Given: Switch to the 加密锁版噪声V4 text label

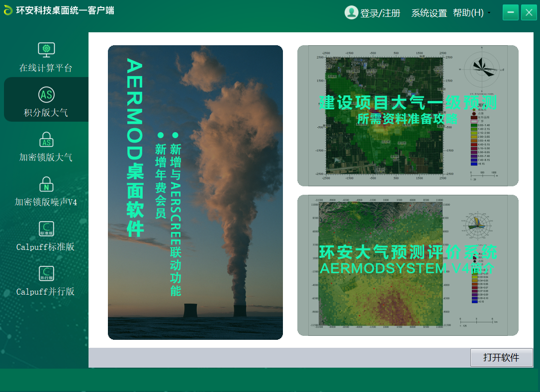Looking at the screenshot, I should tap(46, 202).
